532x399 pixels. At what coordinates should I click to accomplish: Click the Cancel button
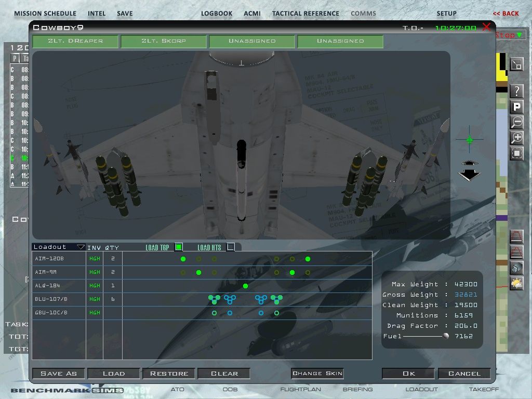coord(464,374)
